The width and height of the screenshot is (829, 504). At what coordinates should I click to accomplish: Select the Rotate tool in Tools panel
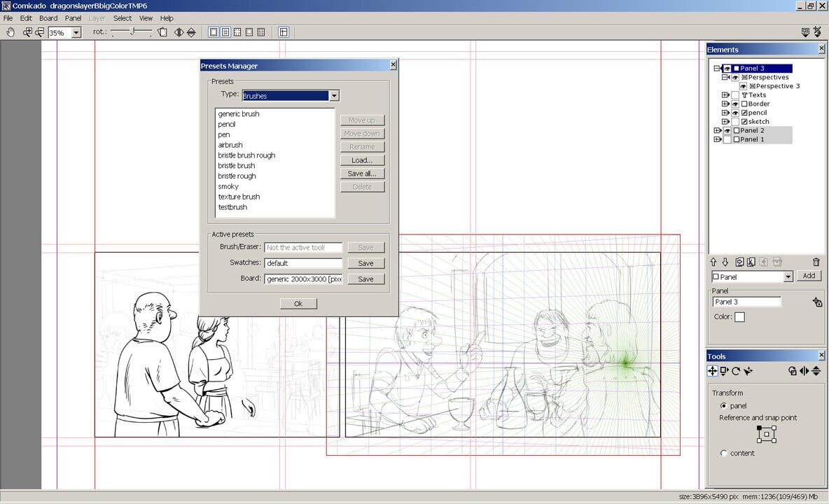[x=737, y=370]
